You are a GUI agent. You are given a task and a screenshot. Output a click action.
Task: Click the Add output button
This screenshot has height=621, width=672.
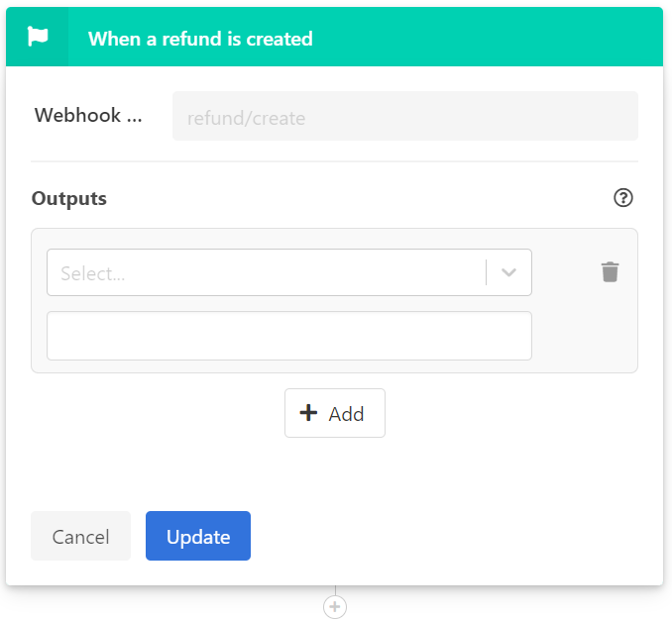[x=335, y=413]
